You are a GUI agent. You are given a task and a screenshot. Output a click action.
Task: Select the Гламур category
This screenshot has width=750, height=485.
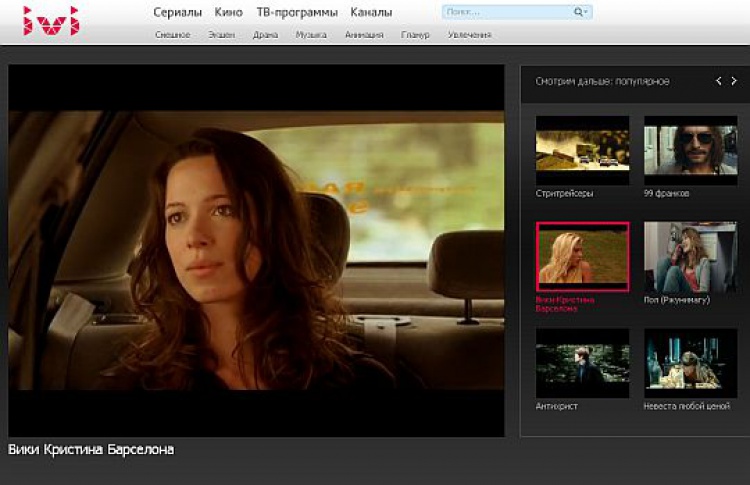pos(415,35)
